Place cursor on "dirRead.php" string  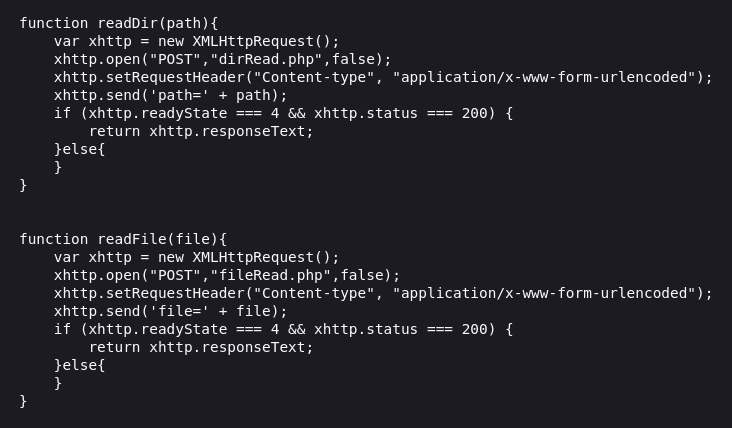click(x=267, y=59)
